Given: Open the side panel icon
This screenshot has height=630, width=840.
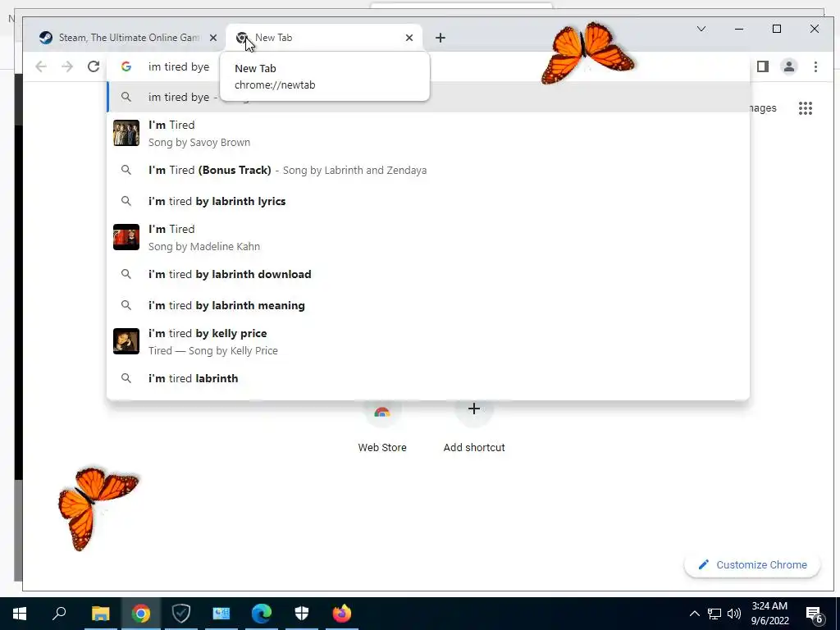Looking at the screenshot, I should [762, 66].
